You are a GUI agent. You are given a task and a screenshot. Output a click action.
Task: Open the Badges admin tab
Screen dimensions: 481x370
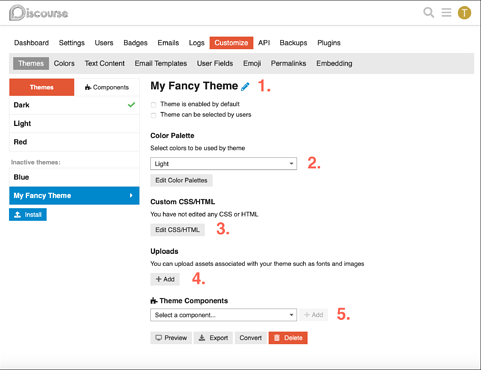point(135,43)
